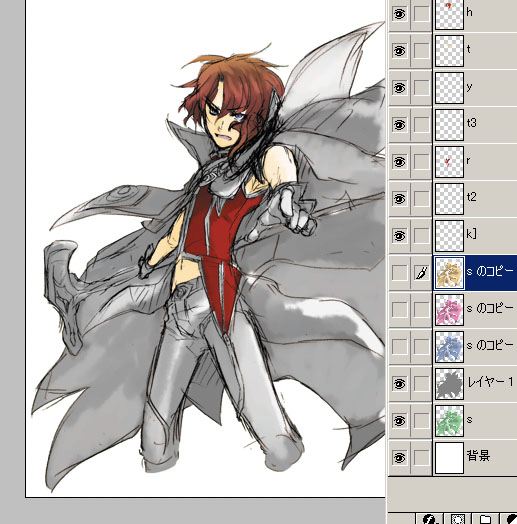Viewport: 517px width, 524px height.
Task: Enable the link box for layer t3
Action: (x=421, y=125)
